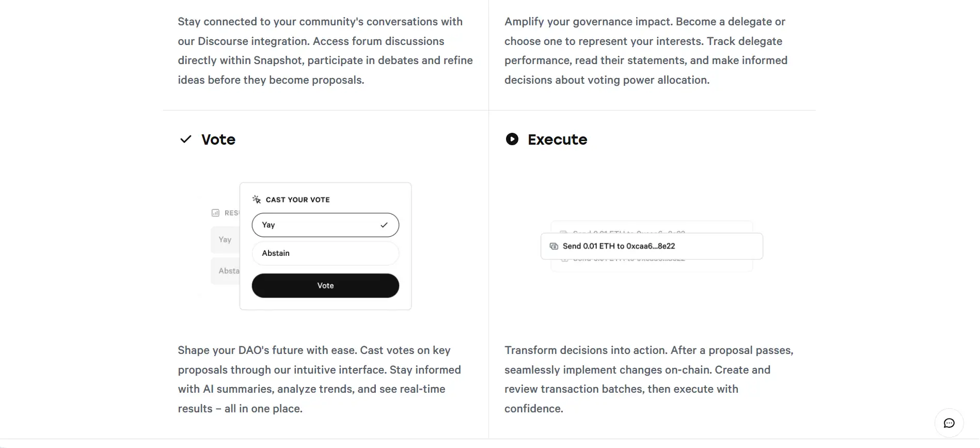980x448 pixels.
Task: Click the "Shape your DAO's future" paragraph
Action: click(319, 379)
